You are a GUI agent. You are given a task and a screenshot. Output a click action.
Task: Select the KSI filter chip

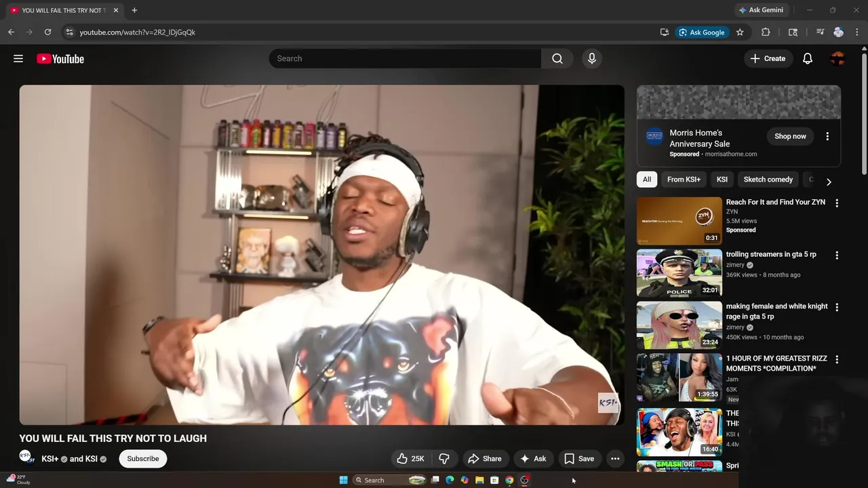(722, 180)
